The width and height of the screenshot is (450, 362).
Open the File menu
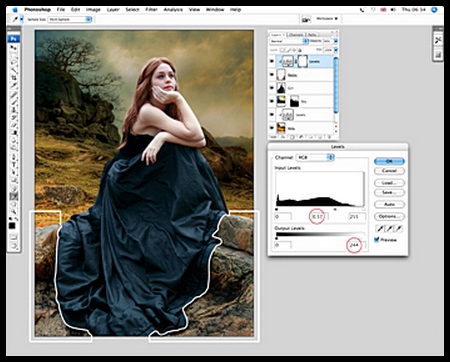click(61, 9)
